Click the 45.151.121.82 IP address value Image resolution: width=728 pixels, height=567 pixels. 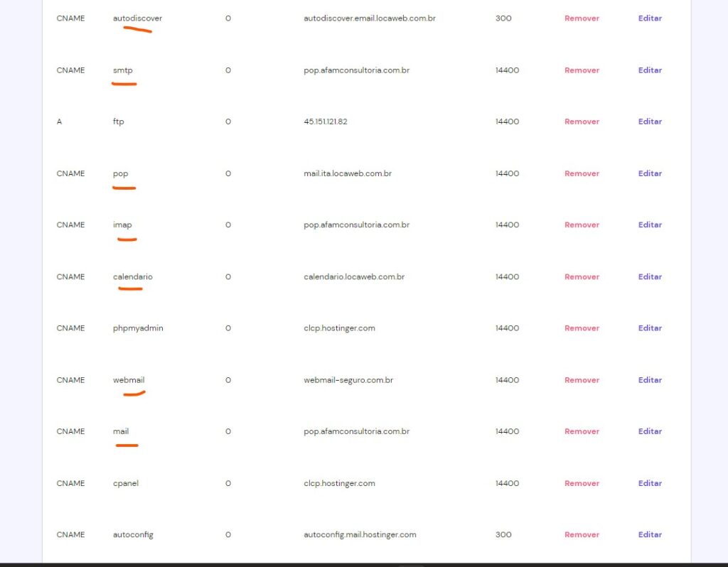326,121
